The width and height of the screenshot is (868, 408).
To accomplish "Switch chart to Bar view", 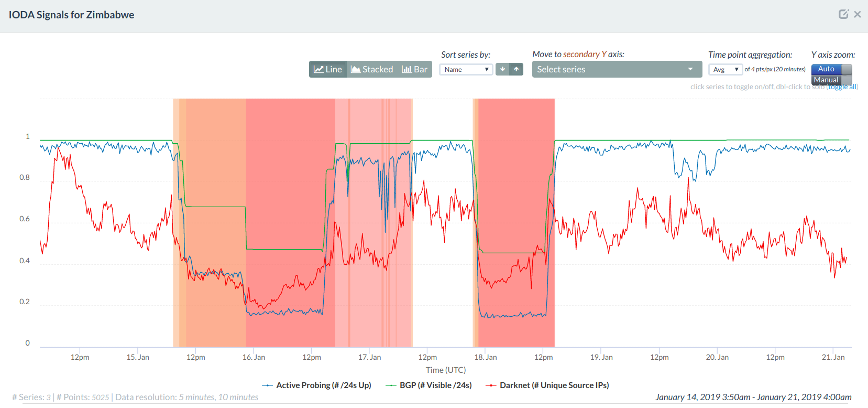I will tap(415, 69).
